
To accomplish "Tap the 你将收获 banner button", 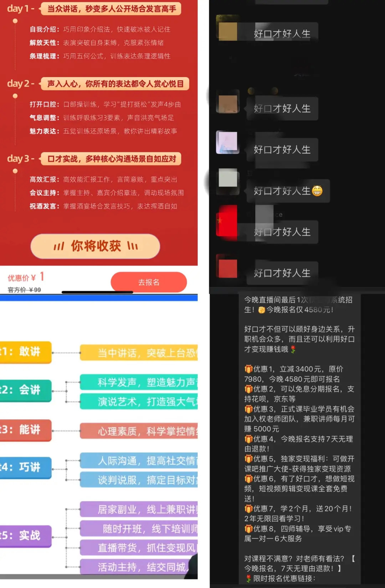I will (95, 246).
